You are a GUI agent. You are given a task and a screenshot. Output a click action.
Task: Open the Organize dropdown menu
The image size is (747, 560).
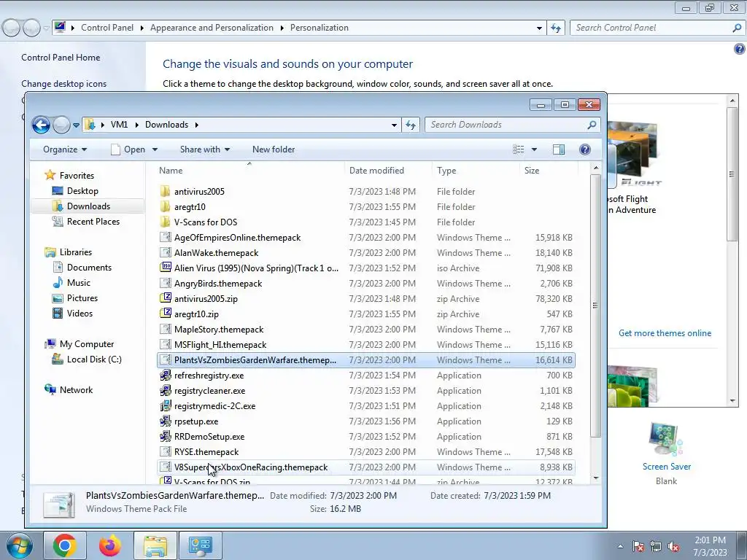point(65,149)
